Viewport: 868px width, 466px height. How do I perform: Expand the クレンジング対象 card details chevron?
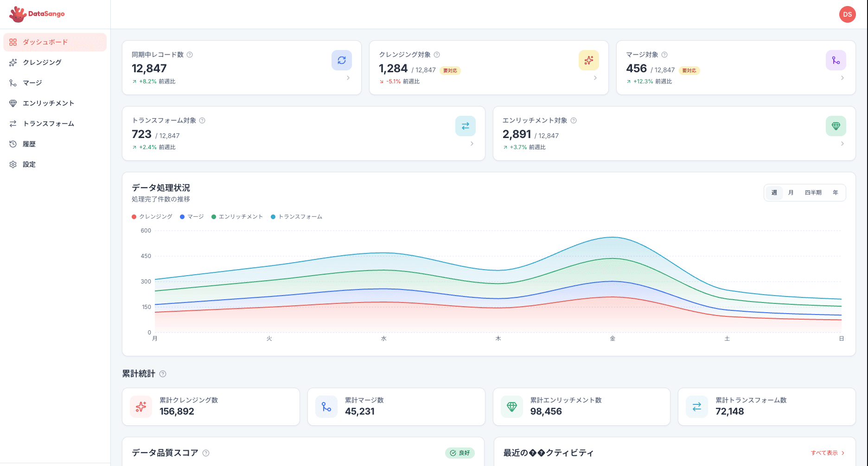tap(596, 78)
